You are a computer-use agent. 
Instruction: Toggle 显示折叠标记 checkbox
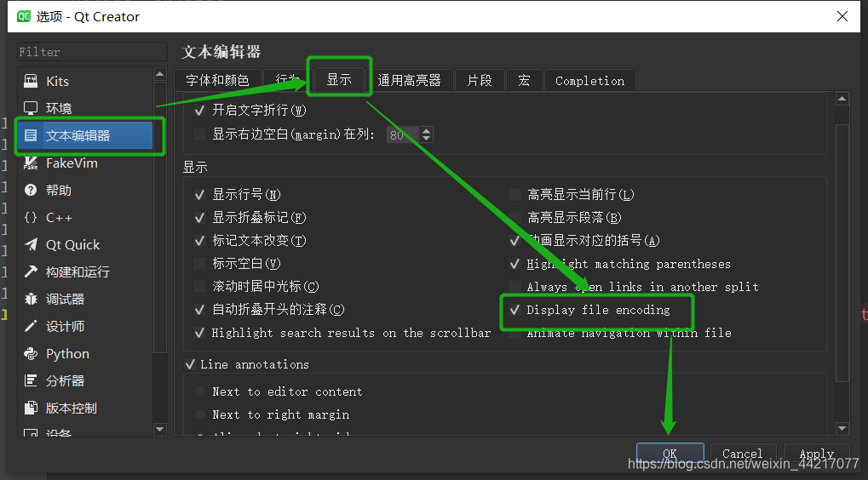200,218
